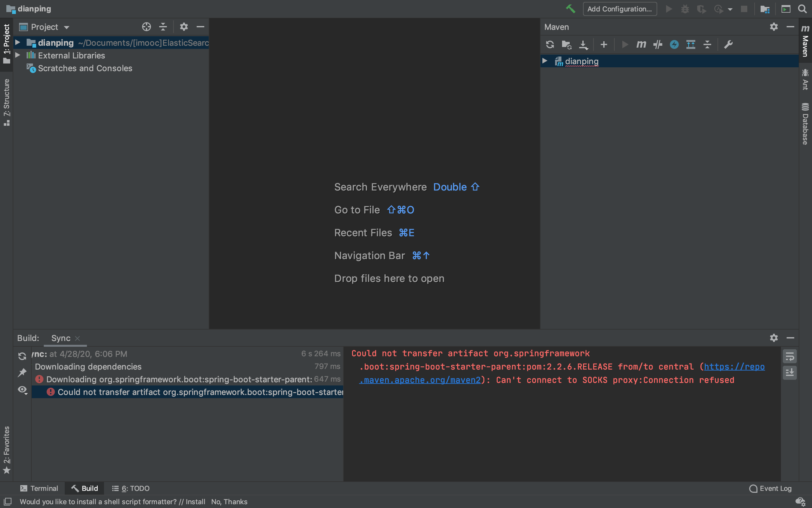Open the 6: TODO tool window
The height and width of the screenshot is (508, 812).
pos(131,488)
